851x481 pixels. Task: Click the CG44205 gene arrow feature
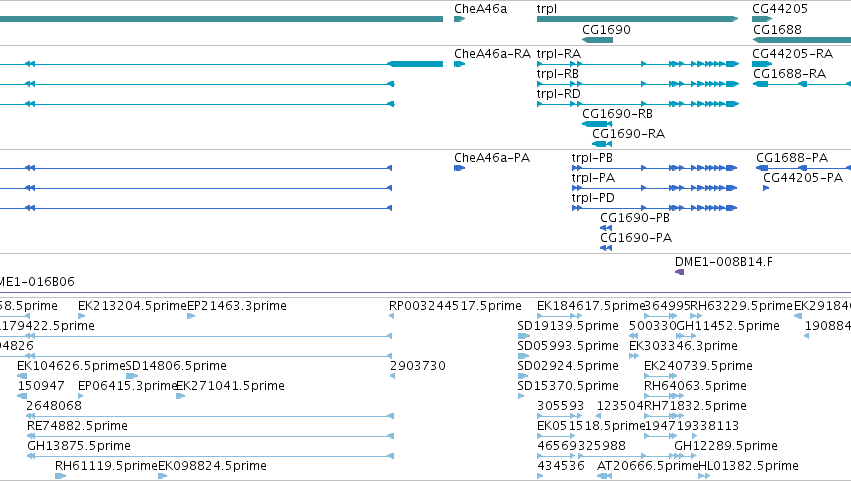tap(762, 19)
